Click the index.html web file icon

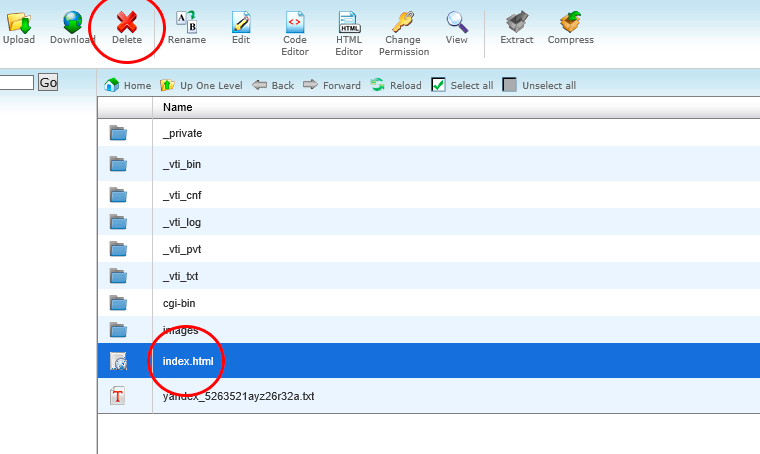118,361
